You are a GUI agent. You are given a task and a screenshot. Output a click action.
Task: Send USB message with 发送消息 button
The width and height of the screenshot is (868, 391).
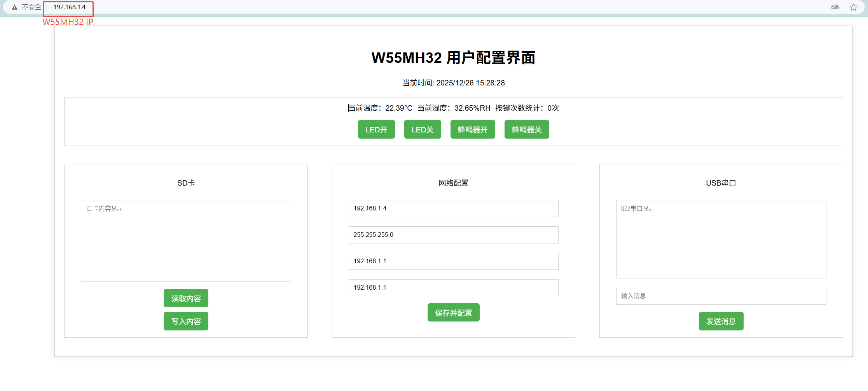tap(721, 321)
